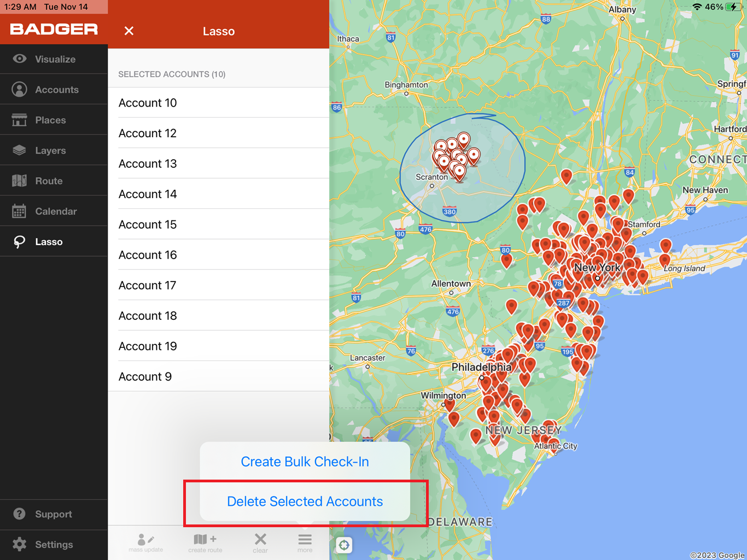Tap the Accounts label in sidebar
Image resolution: width=747 pixels, height=560 pixels.
(57, 90)
